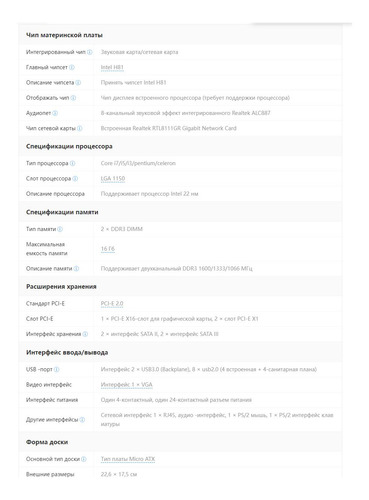Open the info icon for Описание чипсета
This screenshot has width=369, height=500.
(x=78, y=83)
